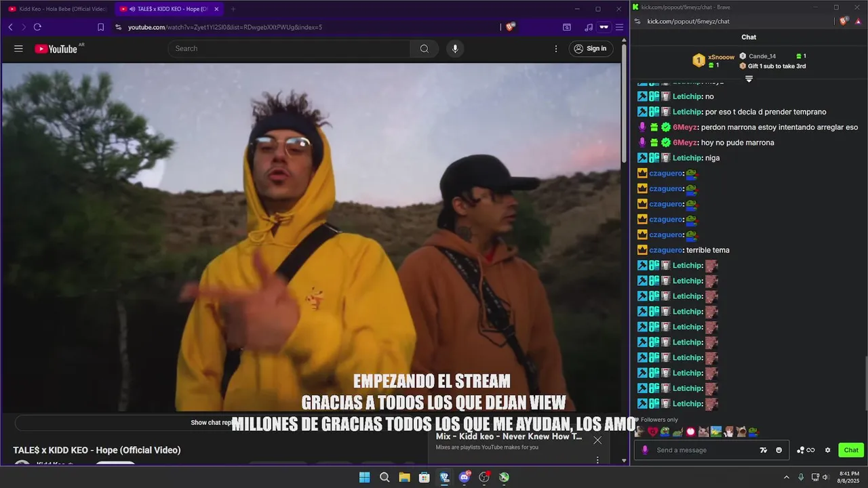
Task: Click czaguero's name in terrible tema message
Action: pyautogui.click(x=665, y=250)
